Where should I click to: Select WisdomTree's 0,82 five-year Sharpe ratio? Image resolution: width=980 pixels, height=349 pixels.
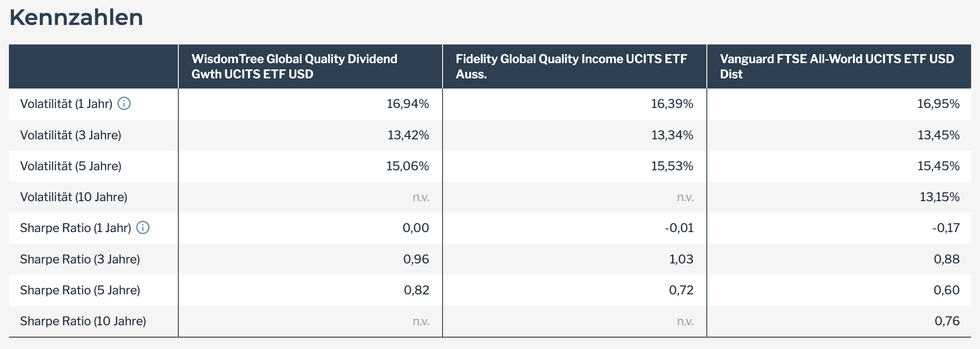coord(416,290)
